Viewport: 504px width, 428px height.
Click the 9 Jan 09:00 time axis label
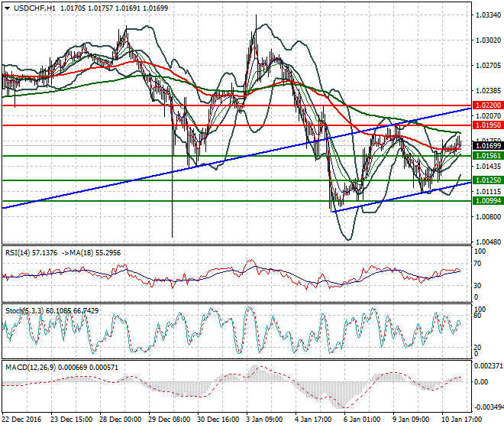tap(411, 420)
